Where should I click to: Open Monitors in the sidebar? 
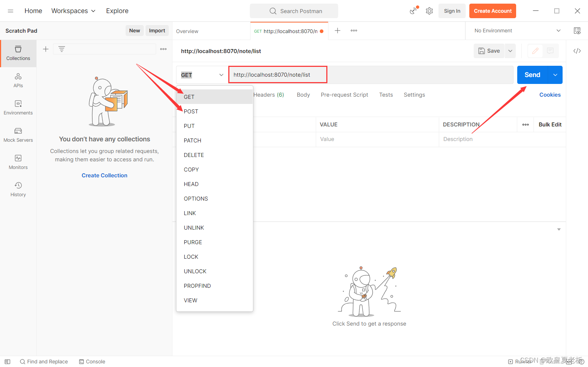18,162
